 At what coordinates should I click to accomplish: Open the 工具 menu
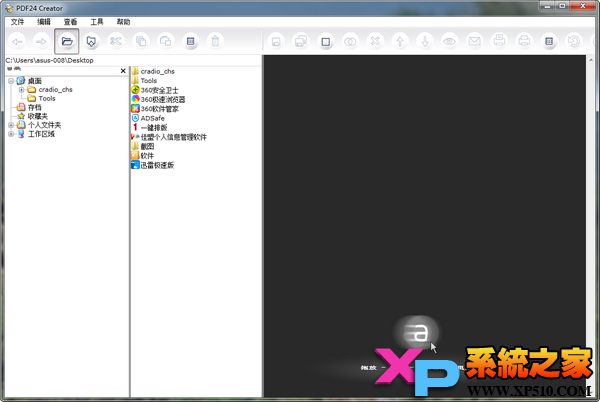[97, 22]
